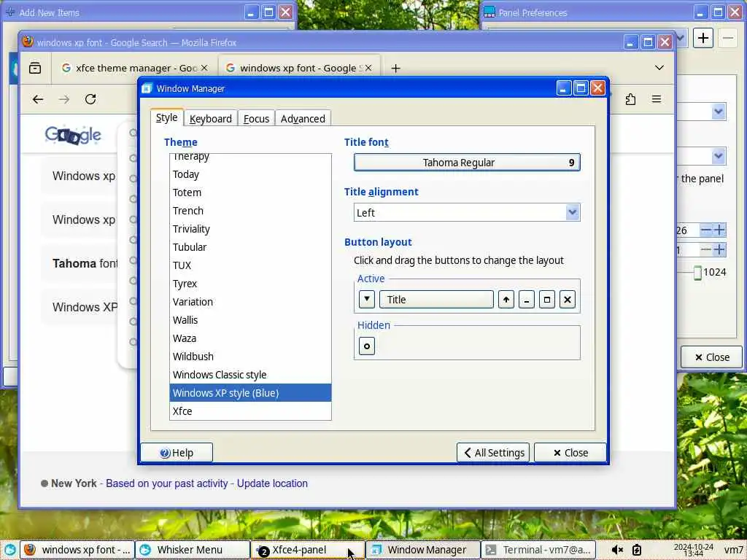Screen dimensions: 747x560
Task: Go back in Firefox
Action: coord(38,99)
